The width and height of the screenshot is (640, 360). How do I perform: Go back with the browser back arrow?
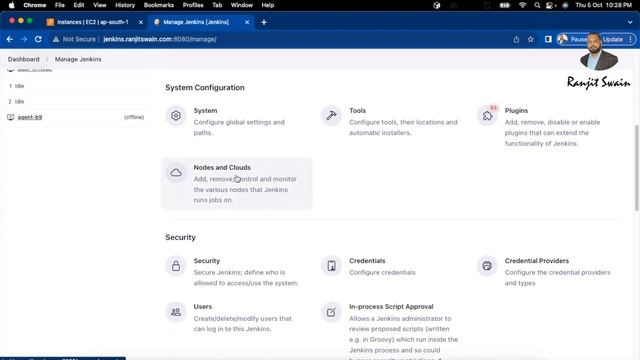click(x=10, y=39)
